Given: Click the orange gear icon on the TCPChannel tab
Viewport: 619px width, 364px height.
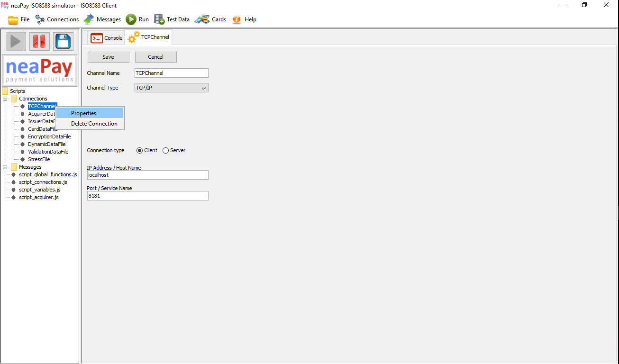Looking at the screenshot, I should (134, 37).
